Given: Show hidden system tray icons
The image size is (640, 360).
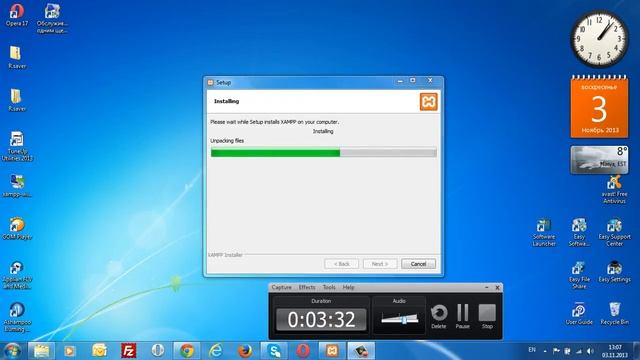Looking at the screenshot, I should click(x=545, y=351).
